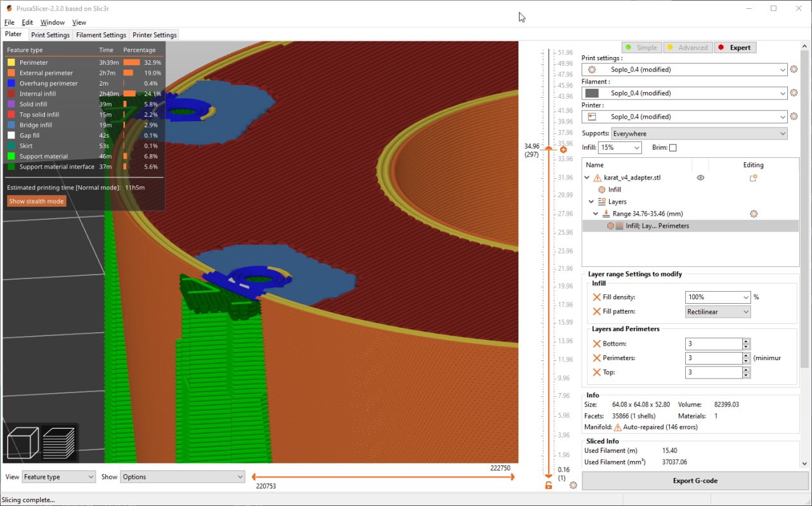Open Printer preset dropdown
The image size is (812, 506).
point(684,117)
